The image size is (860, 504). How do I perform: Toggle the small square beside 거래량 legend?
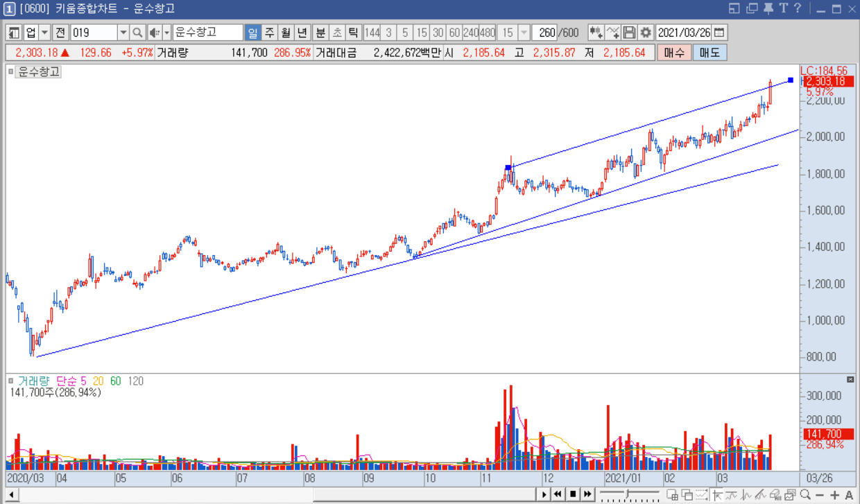click(x=10, y=381)
